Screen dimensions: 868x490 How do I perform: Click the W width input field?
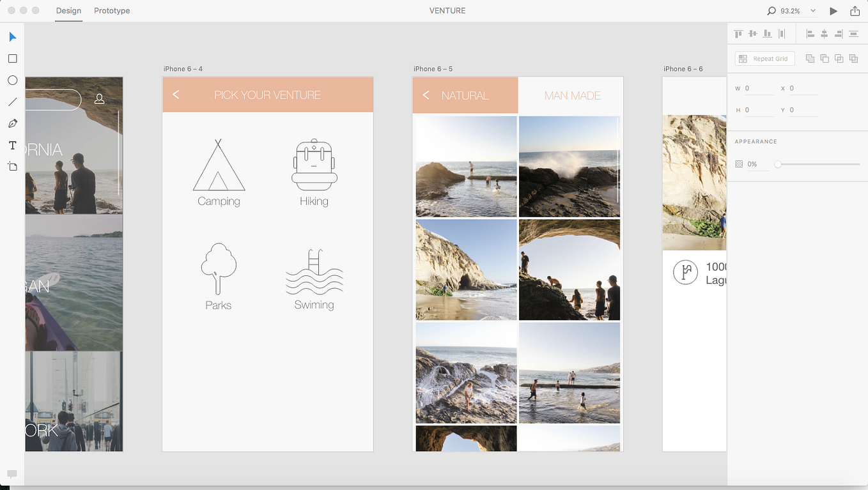759,88
